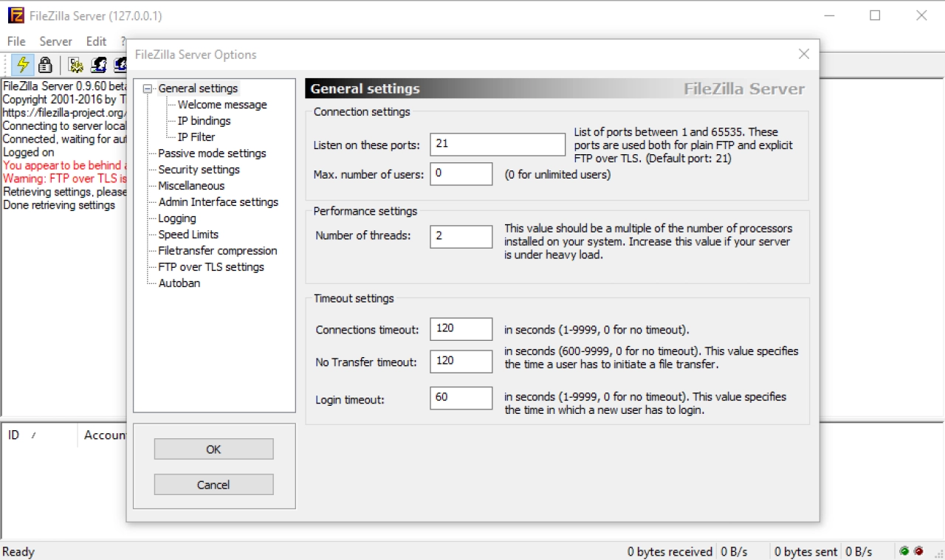This screenshot has height=560, width=945.
Task: Open the Server menu
Action: (x=56, y=41)
